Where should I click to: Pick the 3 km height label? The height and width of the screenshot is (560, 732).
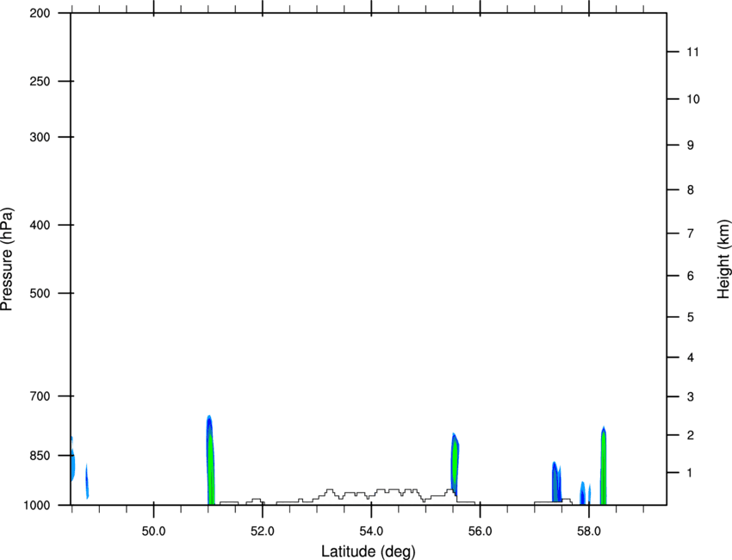[x=691, y=397]
